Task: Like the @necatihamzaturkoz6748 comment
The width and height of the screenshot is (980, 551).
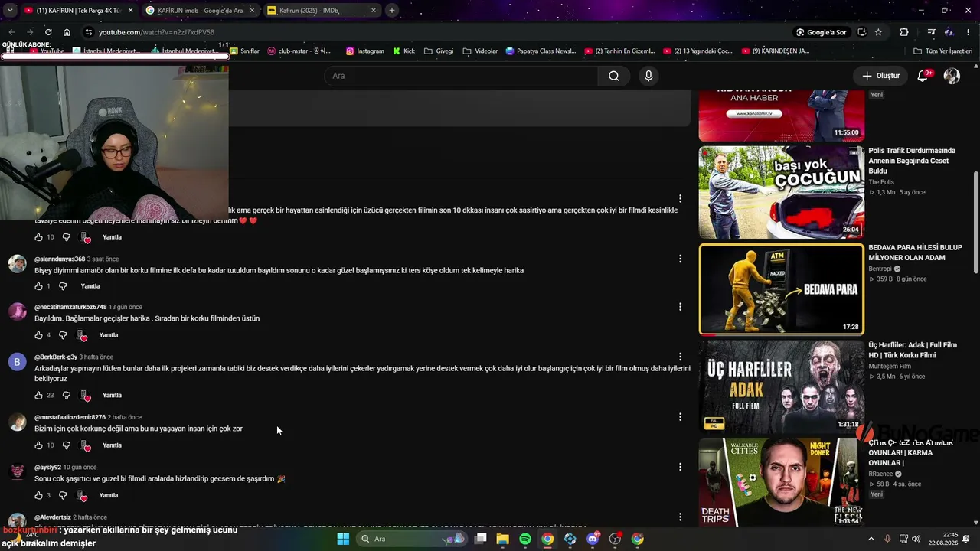Action: (39, 335)
